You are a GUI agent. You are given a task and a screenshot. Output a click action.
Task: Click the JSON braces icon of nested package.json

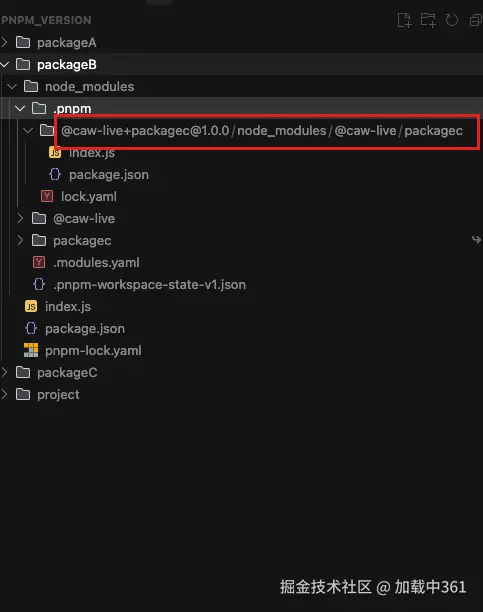point(55,174)
